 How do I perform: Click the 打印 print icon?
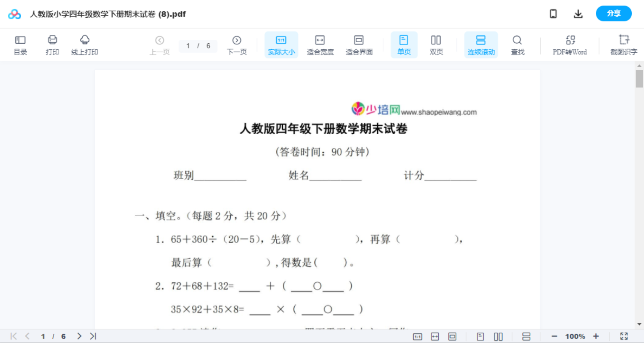[52, 45]
